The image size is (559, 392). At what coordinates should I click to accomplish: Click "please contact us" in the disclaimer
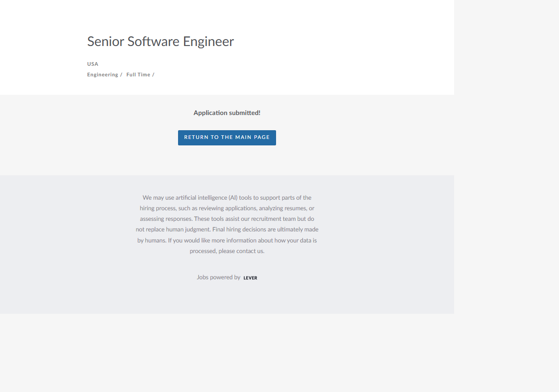[241, 251]
